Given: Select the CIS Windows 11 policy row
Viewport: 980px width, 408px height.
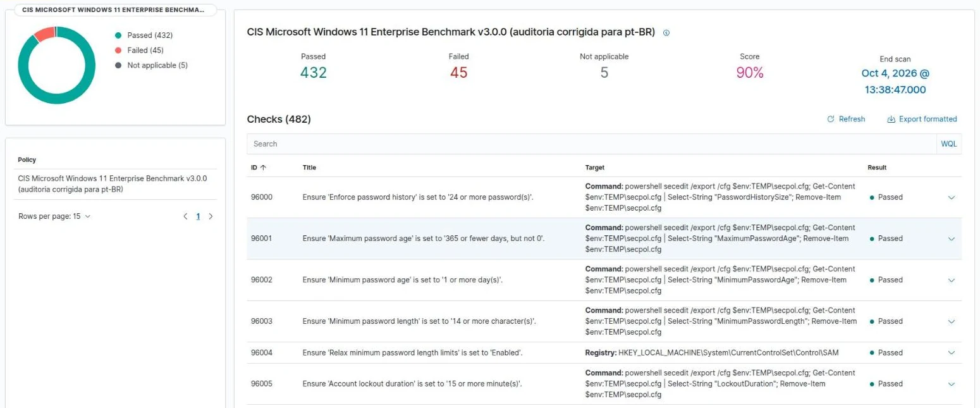Looking at the screenshot, I should tap(115, 184).
